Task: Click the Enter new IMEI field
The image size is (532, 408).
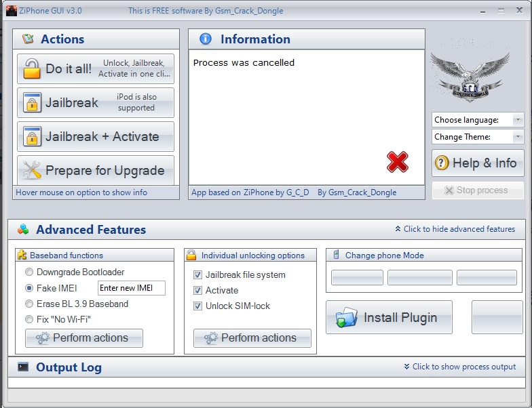Action: [x=132, y=288]
